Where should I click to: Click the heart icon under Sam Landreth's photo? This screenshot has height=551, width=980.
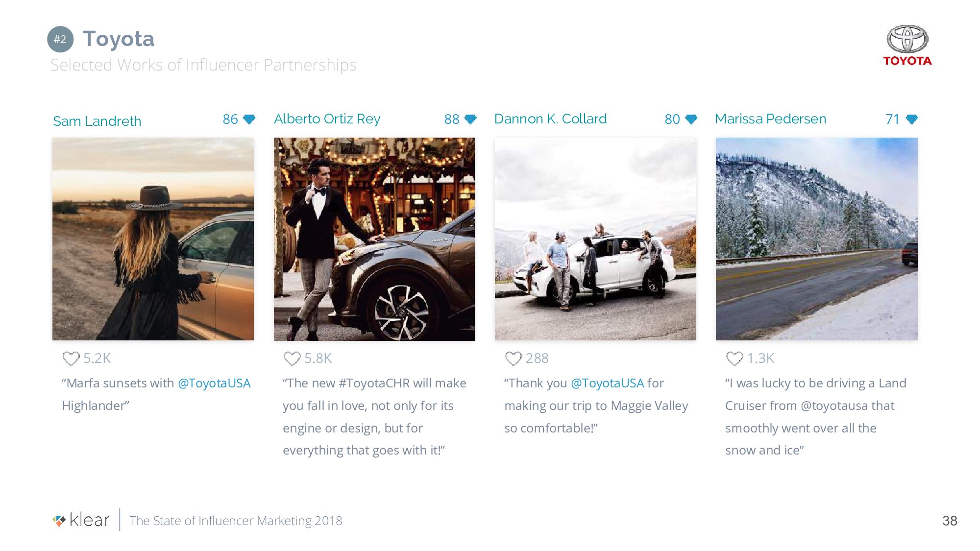tap(71, 359)
